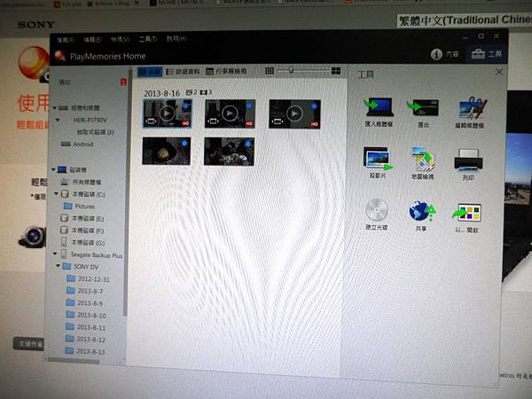Play the second video thumbnail

tap(230, 113)
